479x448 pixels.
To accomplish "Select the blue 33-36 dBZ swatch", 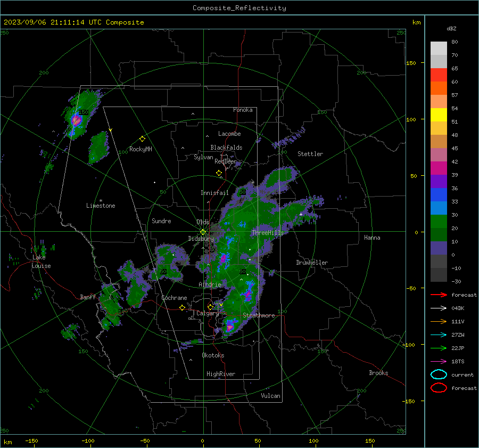I will coord(439,195).
